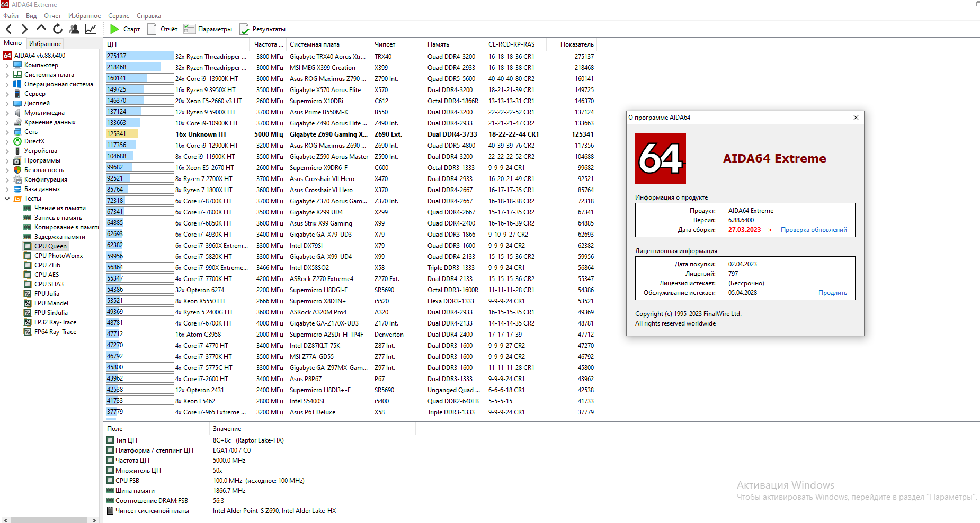The image size is (980, 523).
Task: Click the circular Refresh icon in the toolbar
Action: pos(58,29)
